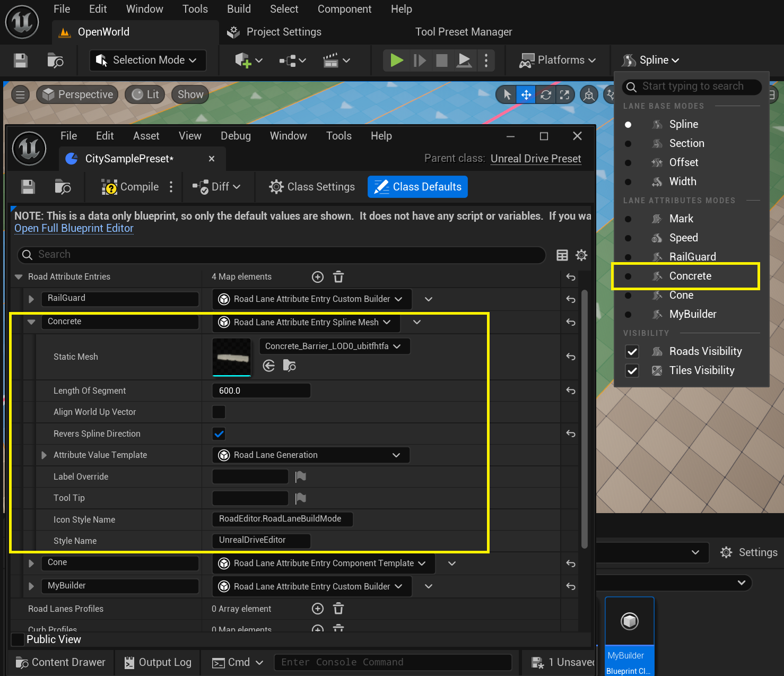Screen dimensions: 784x676
Task: Open the Blueprints toolbar dropdown
Action: click(293, 60)
